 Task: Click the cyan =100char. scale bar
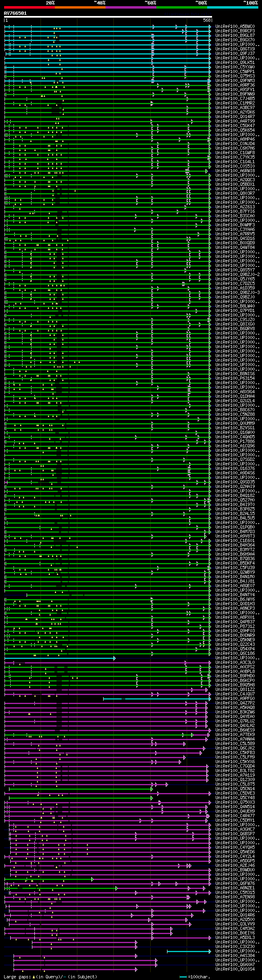[x=183, y=977]
